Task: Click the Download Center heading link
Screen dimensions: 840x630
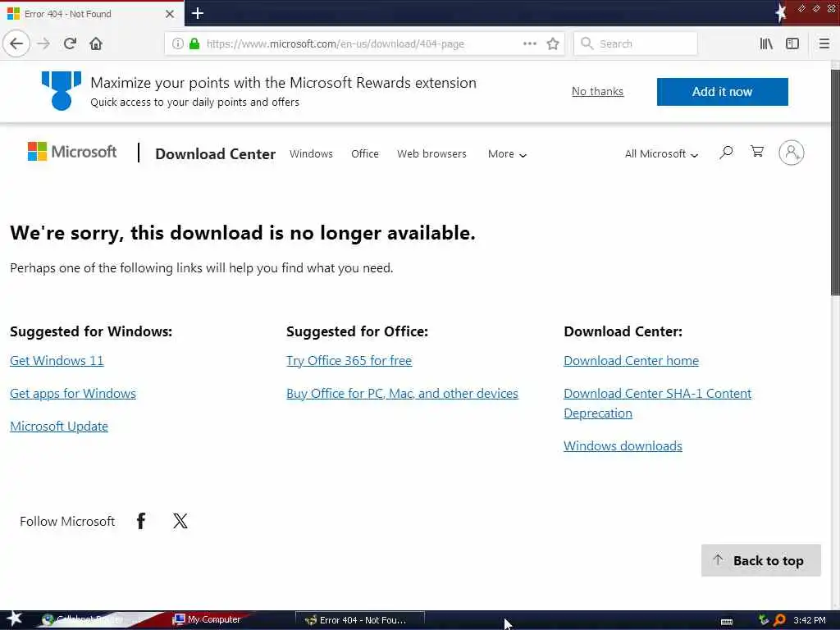Action: (x=216, y=153)
